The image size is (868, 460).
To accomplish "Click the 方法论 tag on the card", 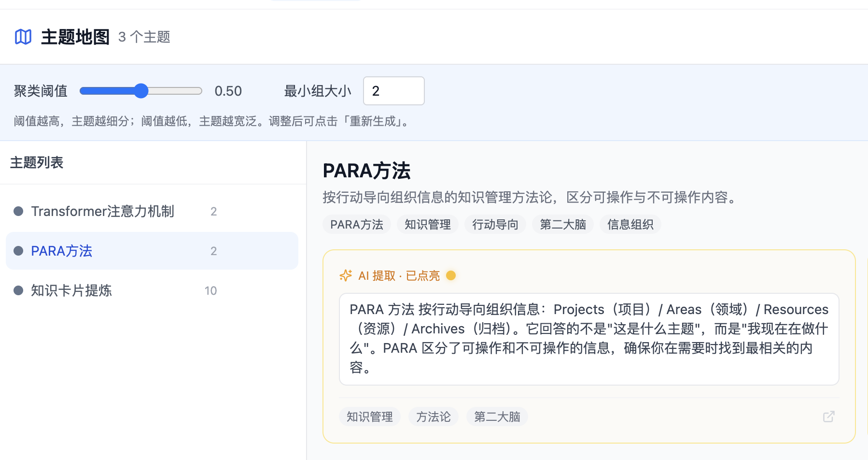I will click(434, 417).
